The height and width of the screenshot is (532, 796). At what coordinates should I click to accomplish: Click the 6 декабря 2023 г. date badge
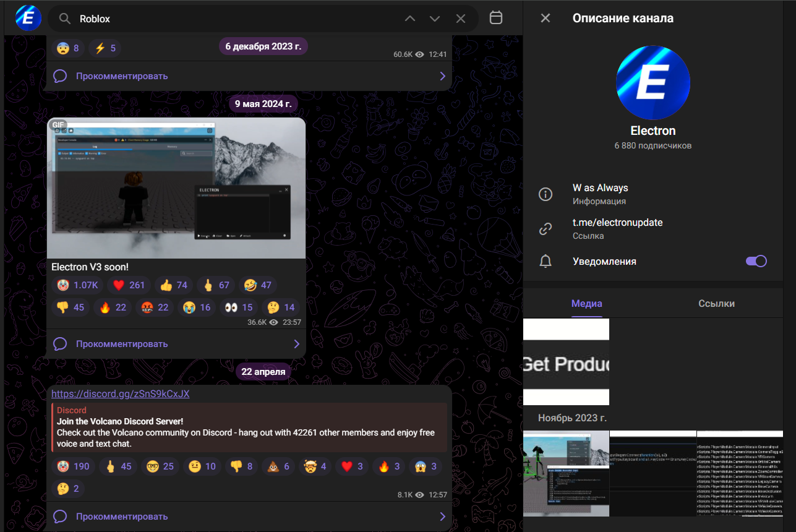coord(263,46)
